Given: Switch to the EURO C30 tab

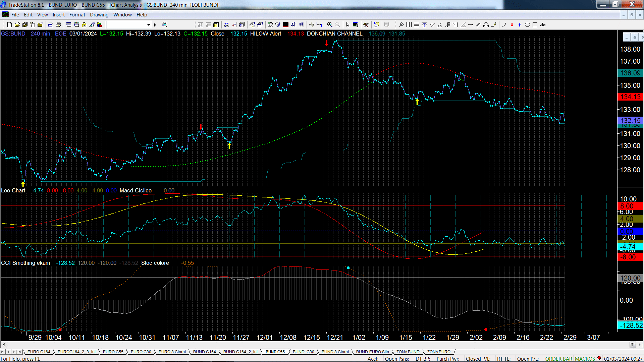Looking at the screenshot, I should click(x=141, y=352).
